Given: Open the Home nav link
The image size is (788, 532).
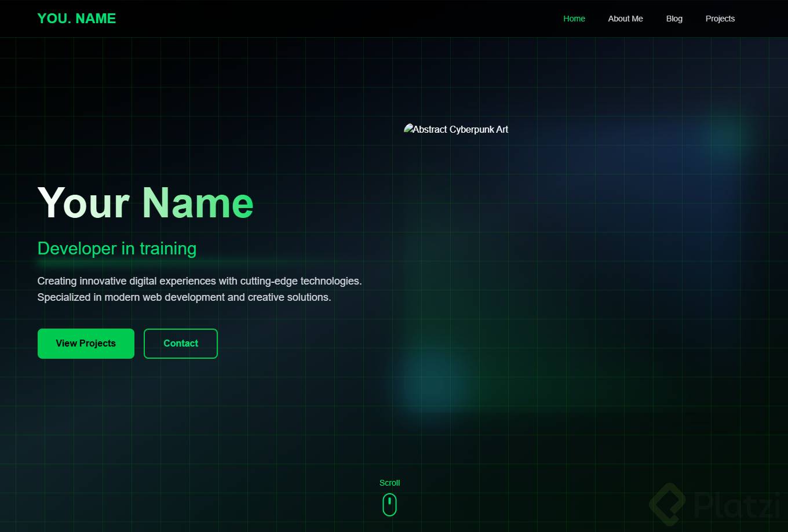Looking at the screenshot, I should 574,19.
